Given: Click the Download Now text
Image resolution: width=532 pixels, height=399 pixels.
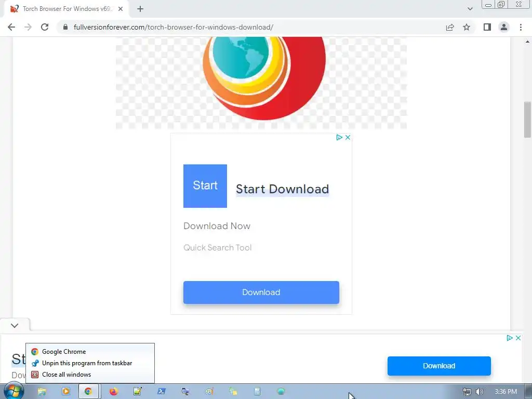Looking at the screenshot, I should coord(217,226).
